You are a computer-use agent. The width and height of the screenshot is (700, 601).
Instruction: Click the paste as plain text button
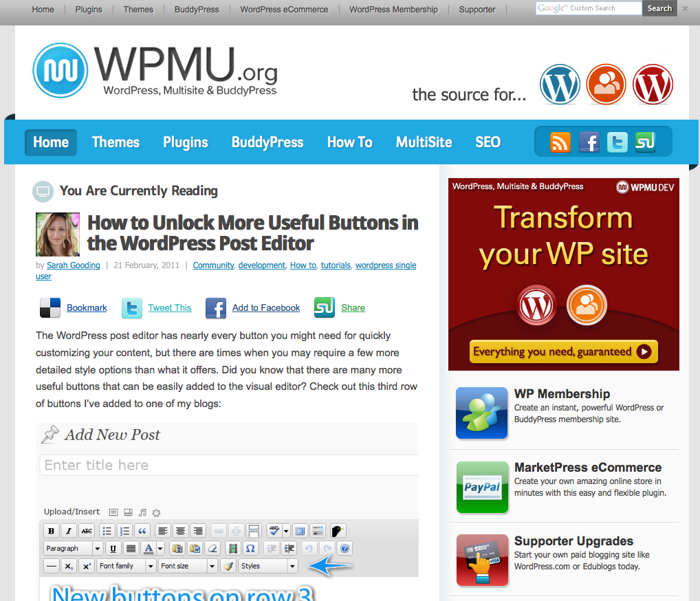pos(177,548)
